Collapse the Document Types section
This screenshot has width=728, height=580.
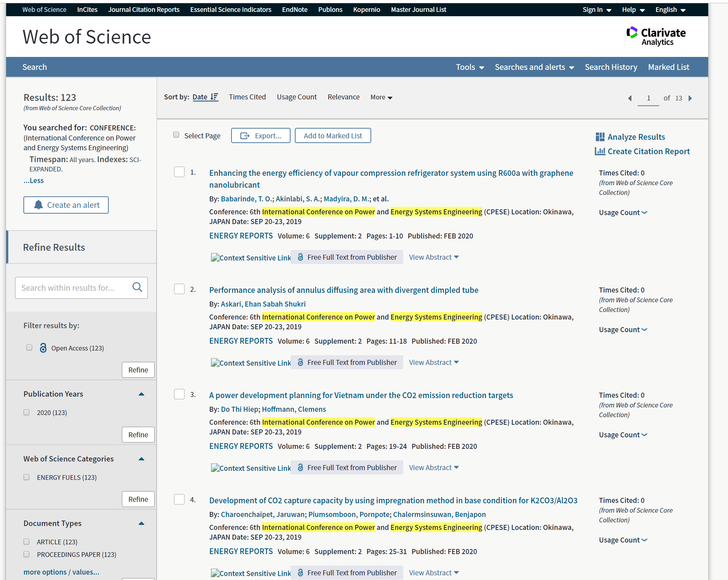[x=141, y=523]
